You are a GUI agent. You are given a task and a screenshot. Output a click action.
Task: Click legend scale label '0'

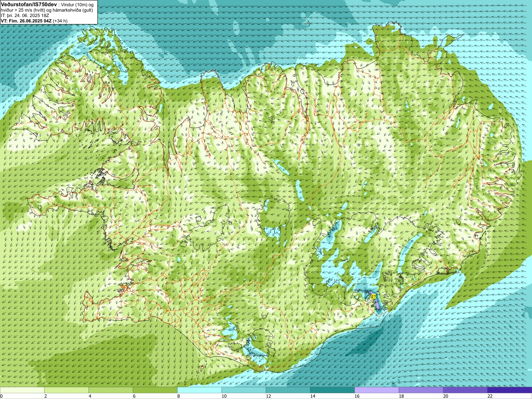[x=1, y=396]
